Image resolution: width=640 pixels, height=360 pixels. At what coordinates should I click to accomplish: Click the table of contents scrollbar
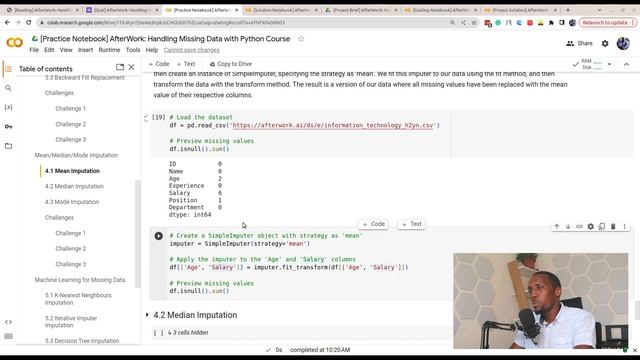(x=138, y=233)
